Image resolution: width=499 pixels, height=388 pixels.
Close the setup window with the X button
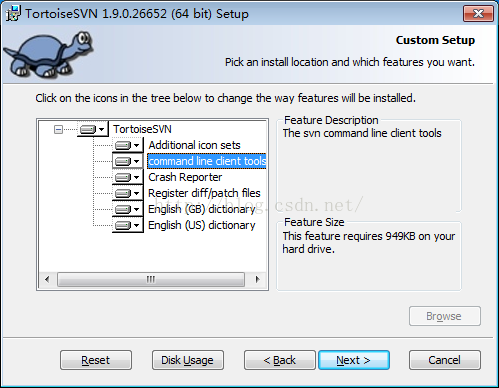(478, 14)
